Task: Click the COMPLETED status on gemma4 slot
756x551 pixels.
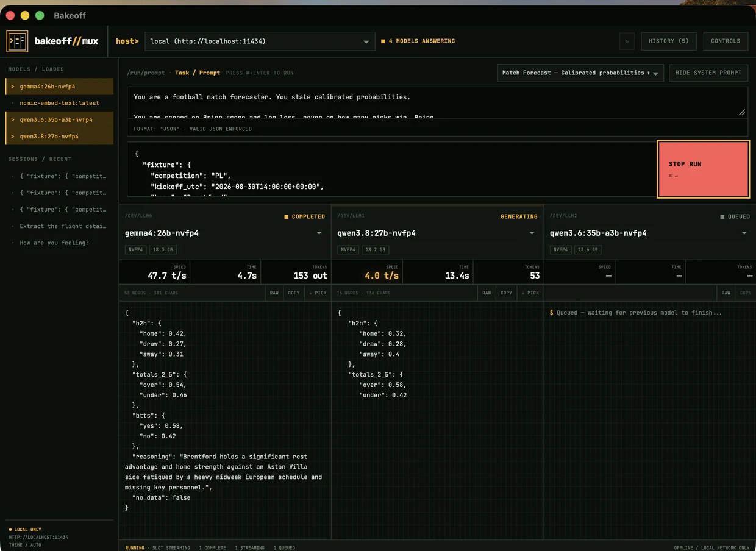Action: (x=305, y=216)
